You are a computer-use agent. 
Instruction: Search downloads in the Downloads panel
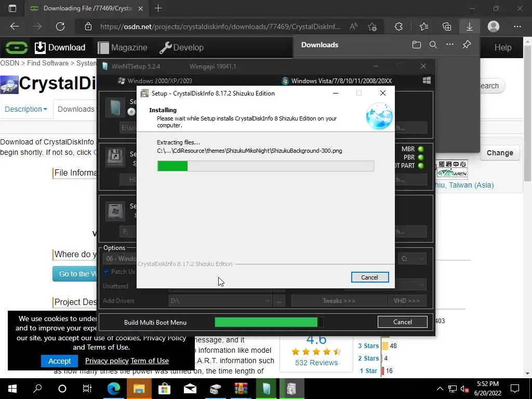point(433,45)
